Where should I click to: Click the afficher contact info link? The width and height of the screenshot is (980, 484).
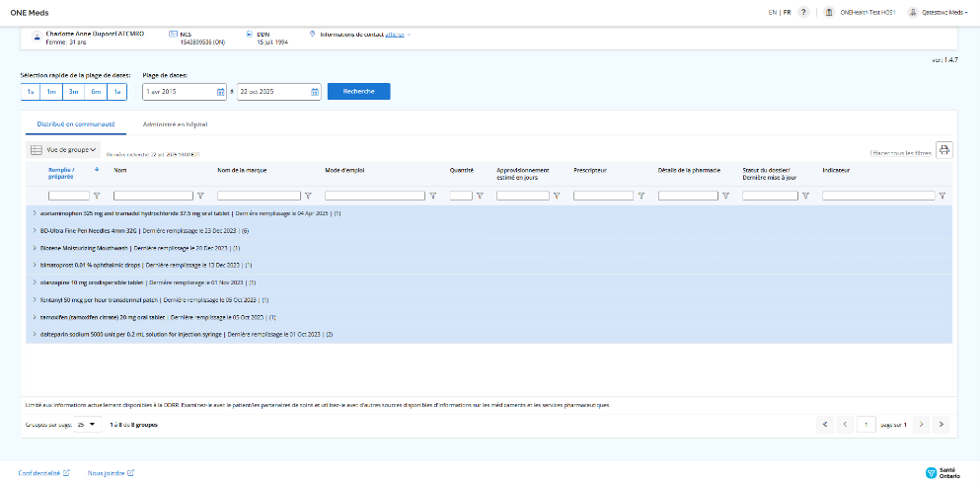click(395, 35)
